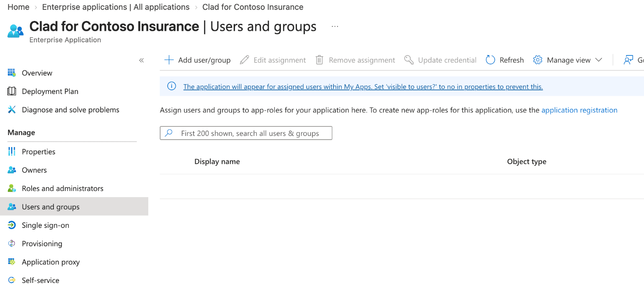Focus the search users & groups field

246,133
